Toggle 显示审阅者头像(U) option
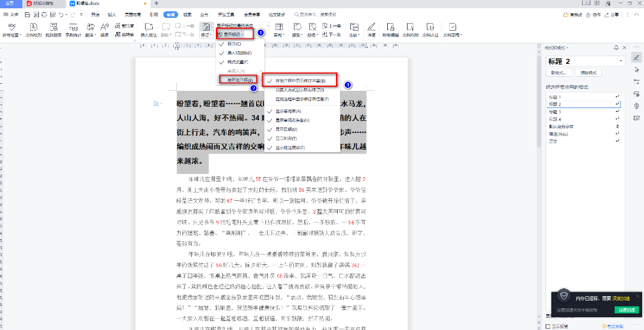 point(302,120)
